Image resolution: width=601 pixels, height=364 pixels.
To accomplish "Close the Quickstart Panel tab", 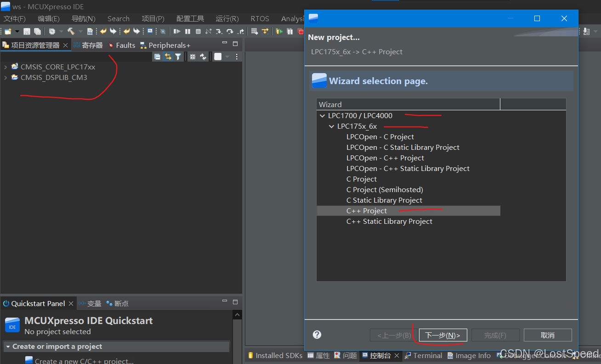I will coord(71,303).
